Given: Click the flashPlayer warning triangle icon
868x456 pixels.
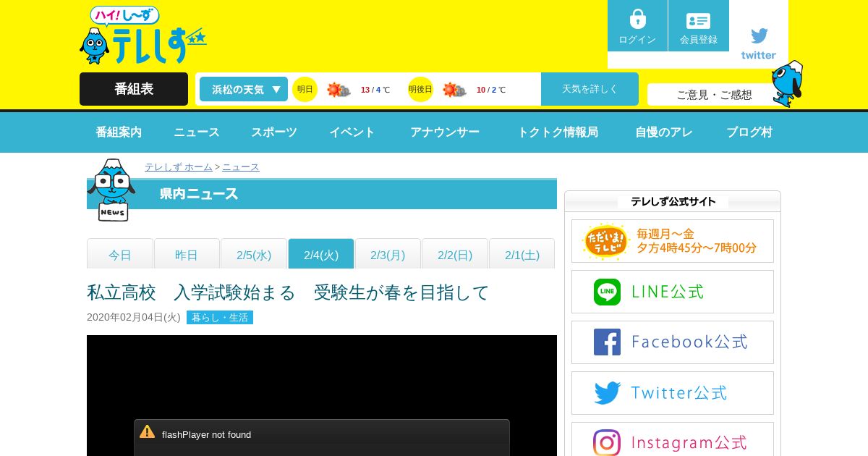Looking at the screenshot, I should [148, 432].
